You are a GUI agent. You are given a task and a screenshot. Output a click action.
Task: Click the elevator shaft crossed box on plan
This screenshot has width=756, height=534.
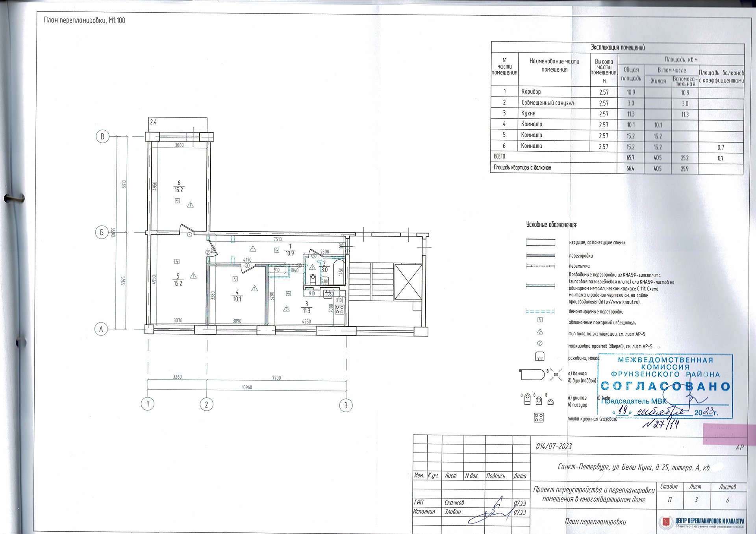(x=408, y=282)
